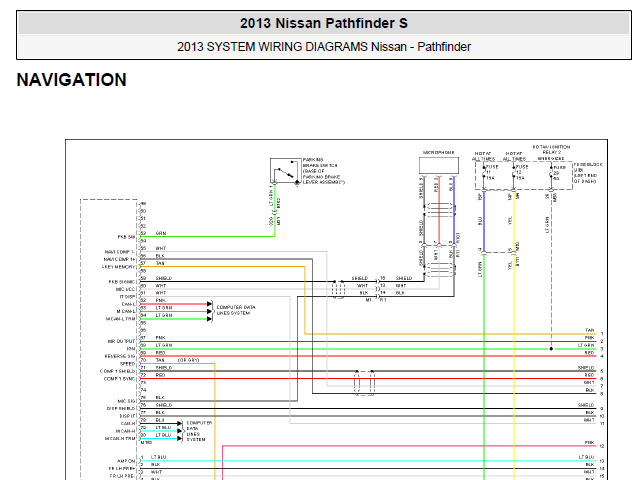Click the lower 'Computer Data Lines System' label
639x480 pixels.
click(x=199, y=431)
